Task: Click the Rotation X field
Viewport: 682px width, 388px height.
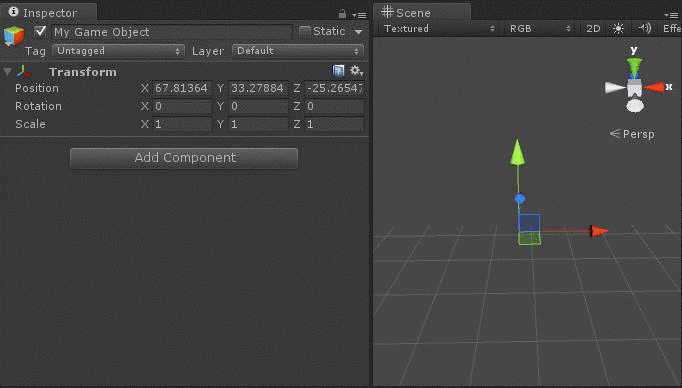Action: tap(182, 106)
